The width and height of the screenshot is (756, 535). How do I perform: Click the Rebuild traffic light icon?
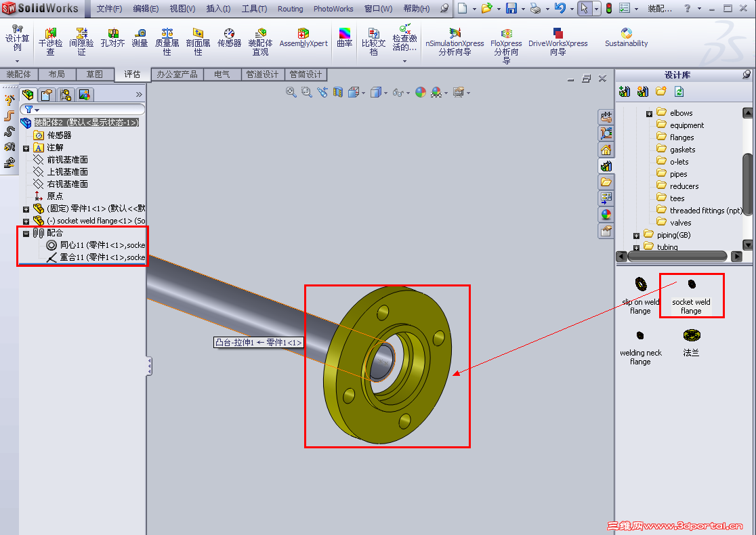coord(609,8)
